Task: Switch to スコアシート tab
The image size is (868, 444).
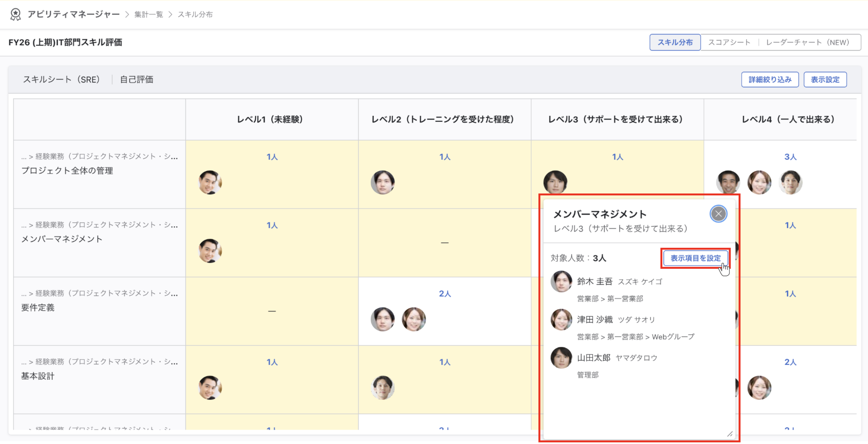Action: [729, 43]
